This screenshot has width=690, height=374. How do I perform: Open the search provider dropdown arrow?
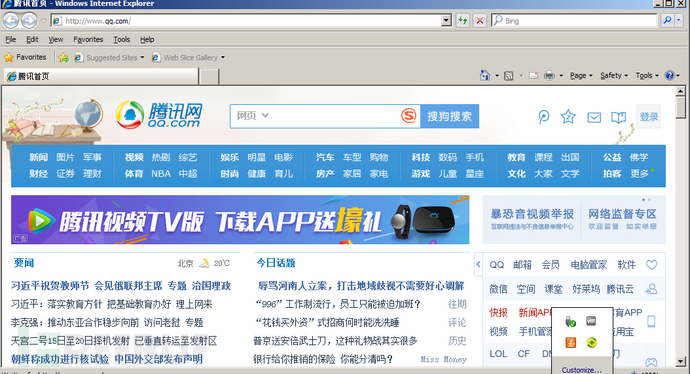coord(679,20)
